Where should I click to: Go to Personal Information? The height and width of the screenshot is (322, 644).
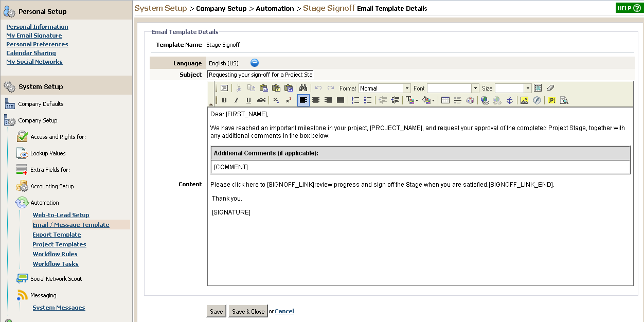click(37, 27)
